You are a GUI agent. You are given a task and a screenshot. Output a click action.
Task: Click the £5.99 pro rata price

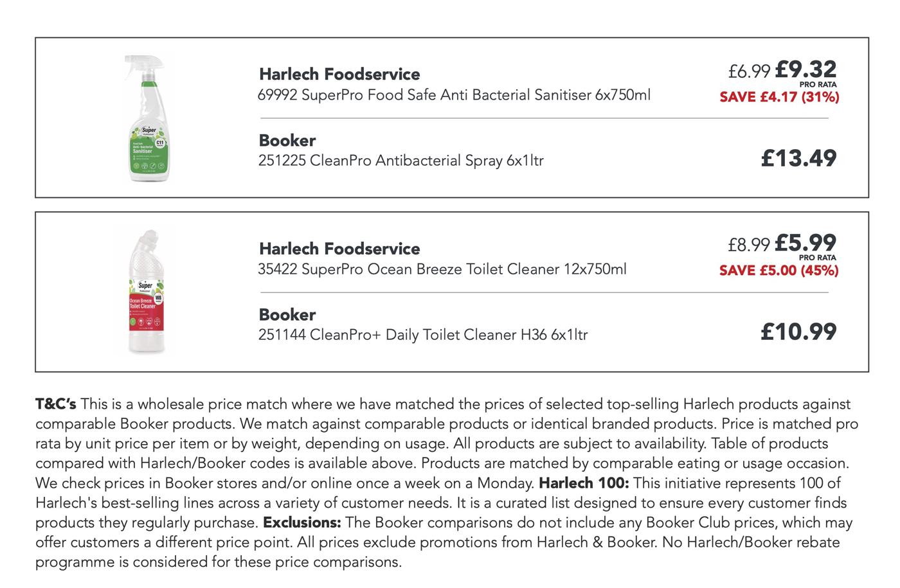tap(806, 242)
